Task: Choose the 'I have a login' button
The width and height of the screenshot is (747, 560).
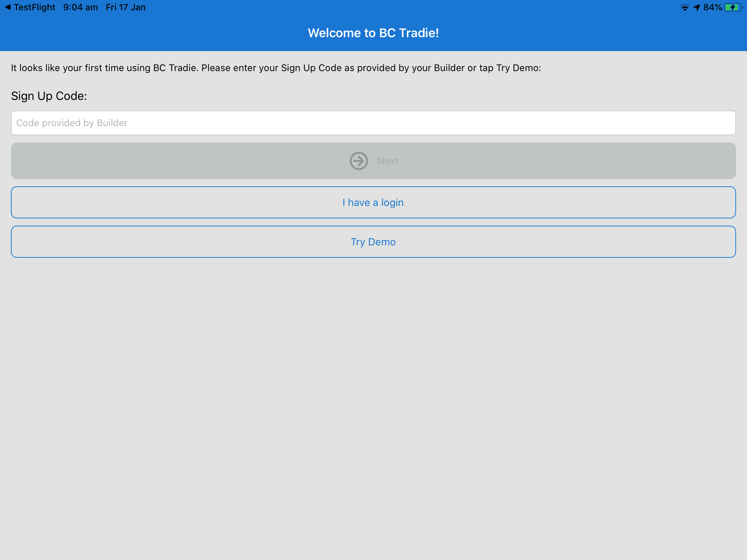Action: pos(373,202)
